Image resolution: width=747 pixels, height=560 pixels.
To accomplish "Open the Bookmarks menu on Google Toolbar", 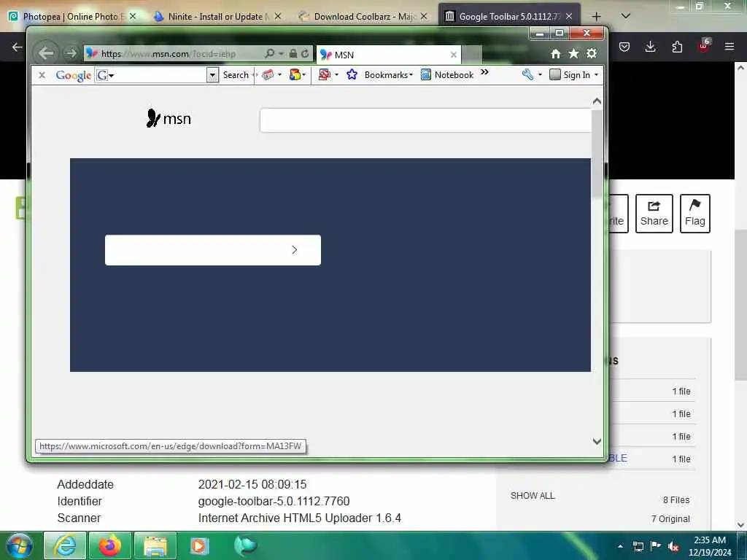I will [388, 75].
